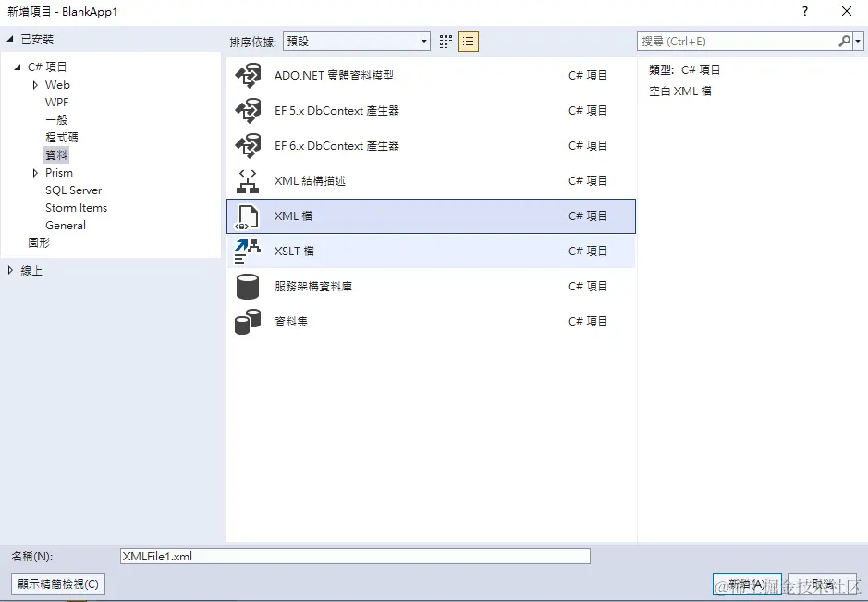Select the XSLT 檔 template icon
Viewport: 868px width, 602px height.
click(248, 251)
